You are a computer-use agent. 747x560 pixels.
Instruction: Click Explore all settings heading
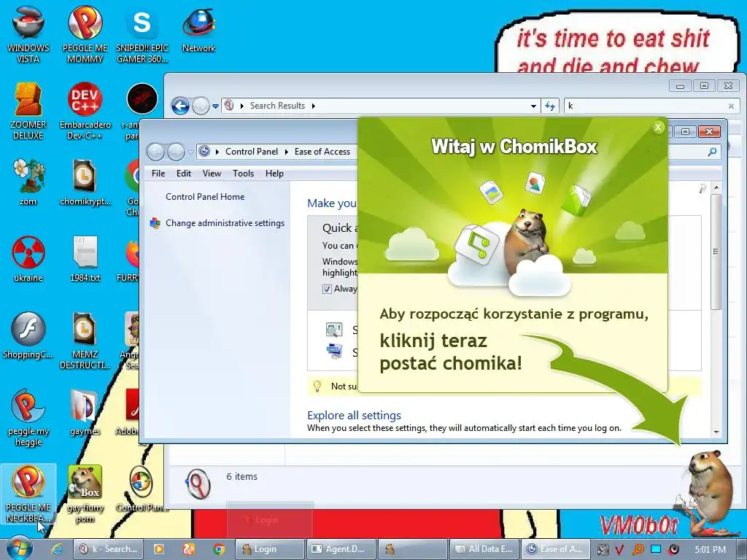point(354,415)
